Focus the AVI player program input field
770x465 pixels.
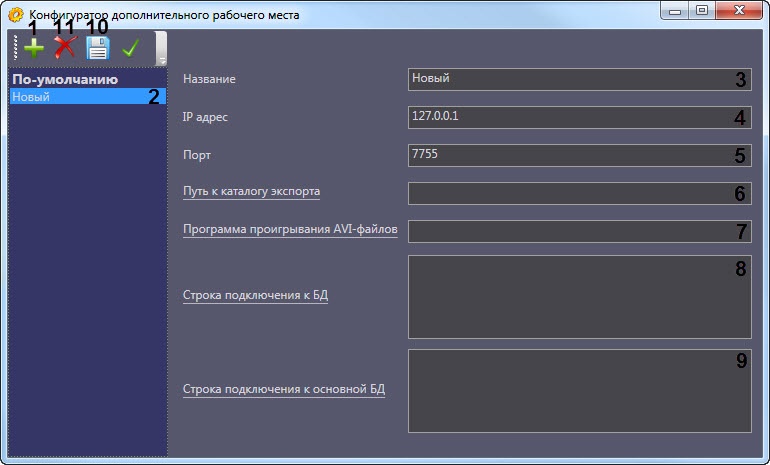tap(578, 231)
